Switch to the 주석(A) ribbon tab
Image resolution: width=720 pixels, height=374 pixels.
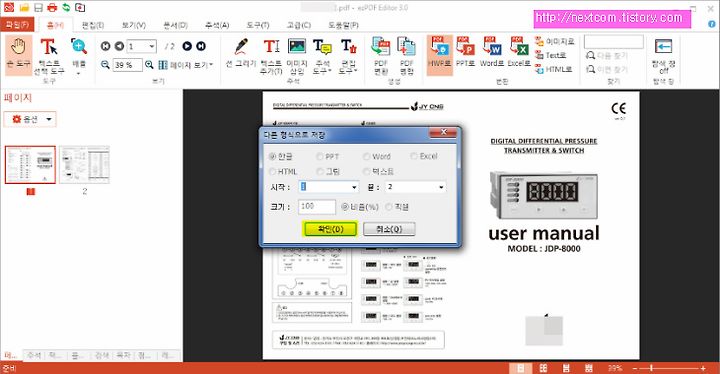click(x=216, y=25)
